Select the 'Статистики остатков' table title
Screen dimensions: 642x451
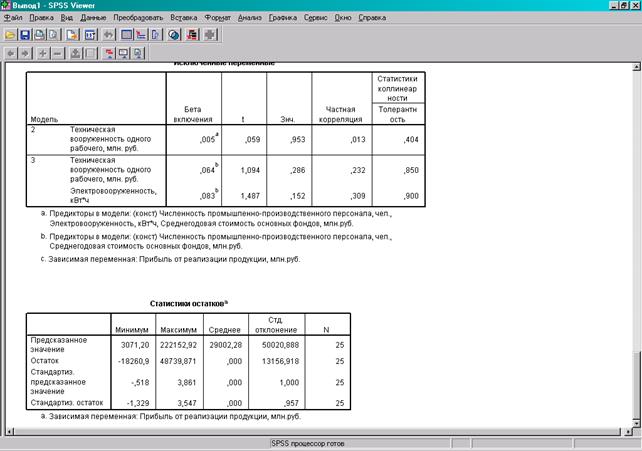point(189,304)
